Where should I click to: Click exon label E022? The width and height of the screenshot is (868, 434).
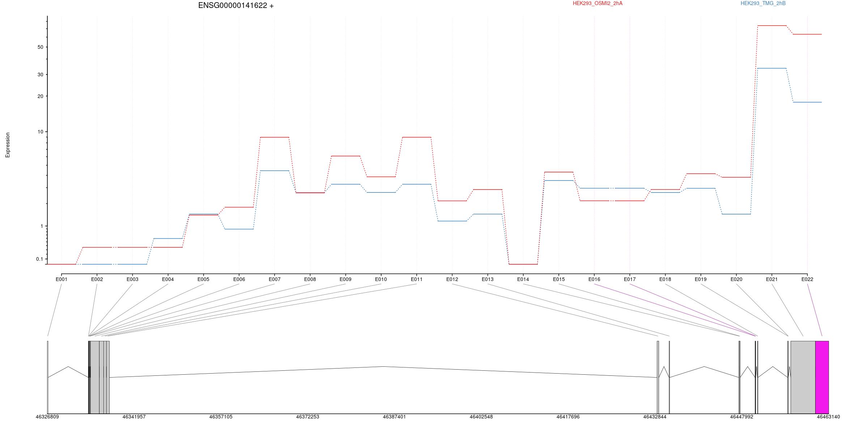click(807, 279)
